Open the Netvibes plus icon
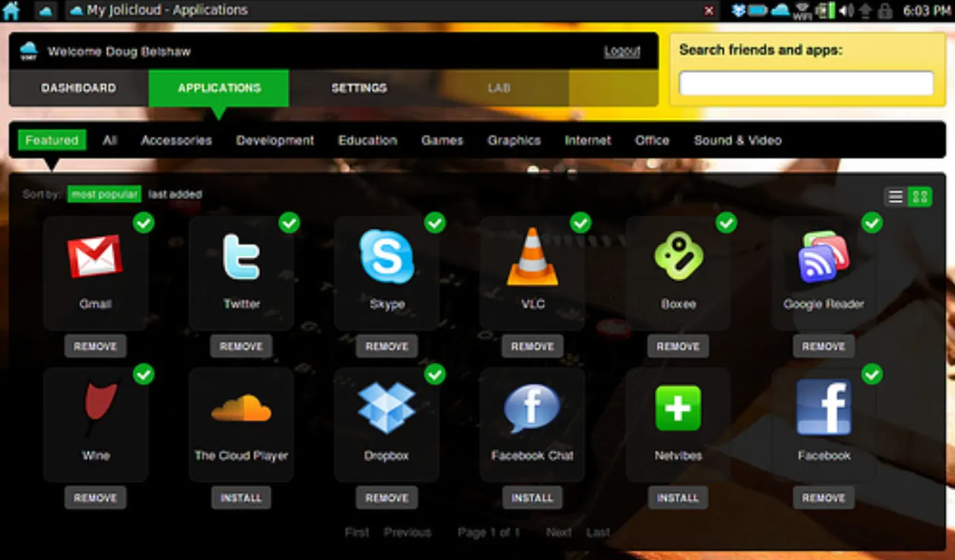The width and height of the screenshot is (955, 560). [x=678, y=408]
